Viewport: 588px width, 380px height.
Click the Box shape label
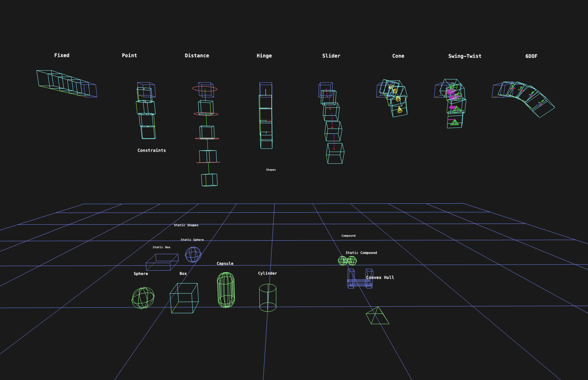coord(183,274)
